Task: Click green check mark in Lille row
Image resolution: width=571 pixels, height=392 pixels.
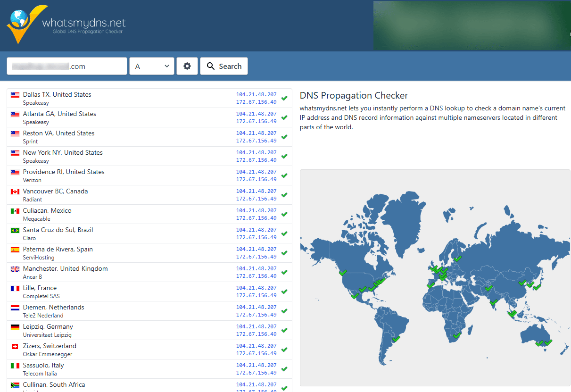Action: tap(284, 292)
